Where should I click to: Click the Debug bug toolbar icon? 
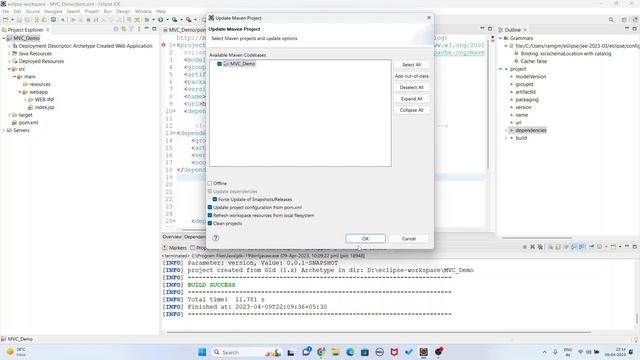tap(147, 20)
